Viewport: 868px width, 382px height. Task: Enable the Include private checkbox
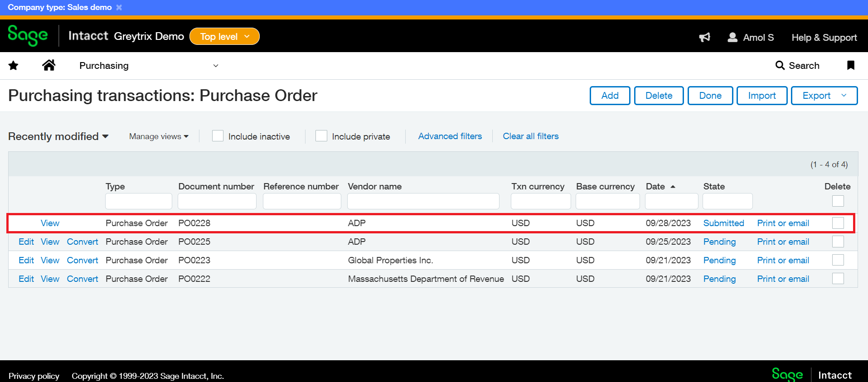click(321, 136)
